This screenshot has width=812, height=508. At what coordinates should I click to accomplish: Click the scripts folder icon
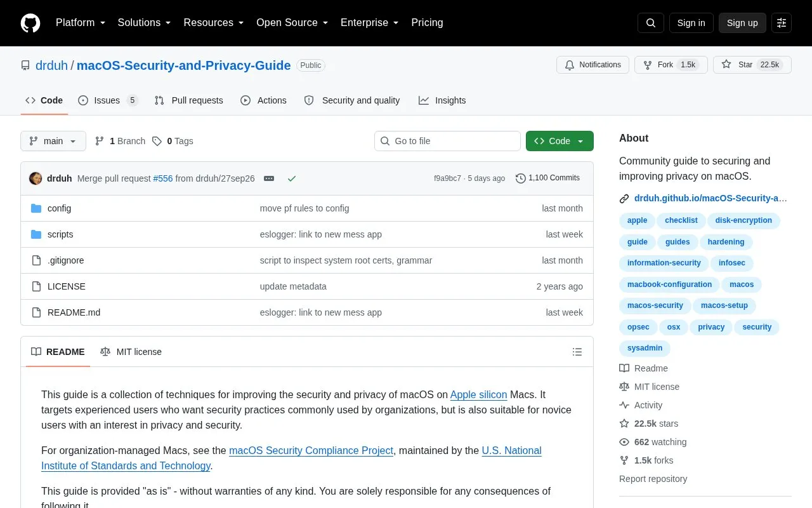[x=36, y=234]
